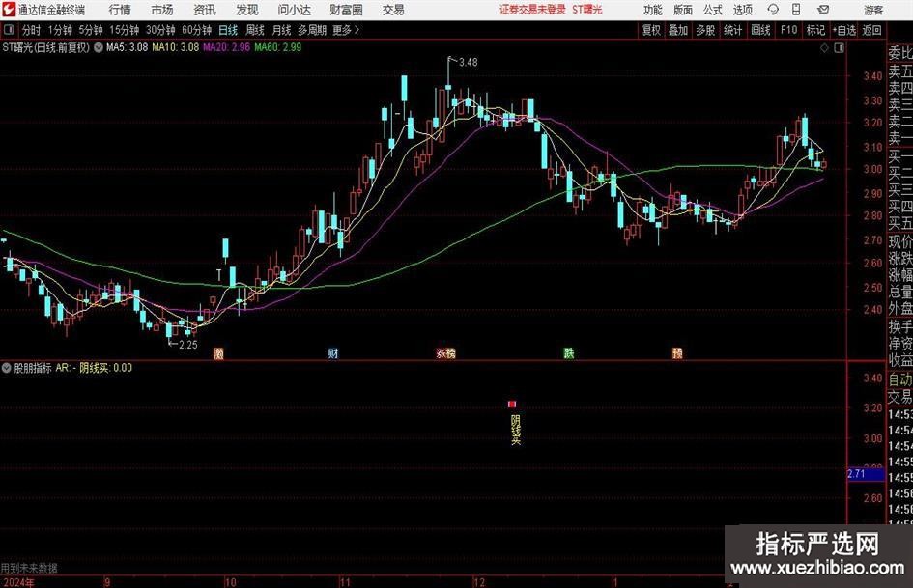Click the 圈 marker below chart
913x588 pixels.
click(218, 353)
